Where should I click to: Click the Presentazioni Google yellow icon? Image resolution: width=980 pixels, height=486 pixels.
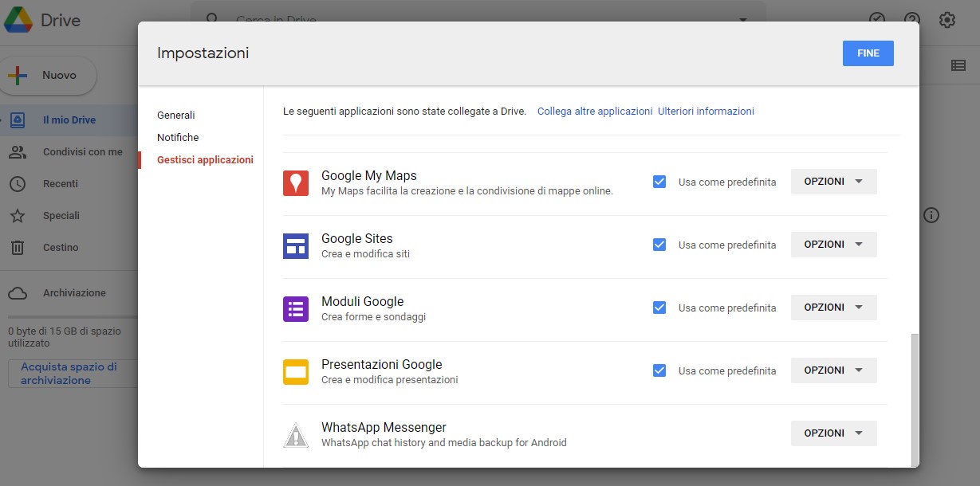[296, 371]
